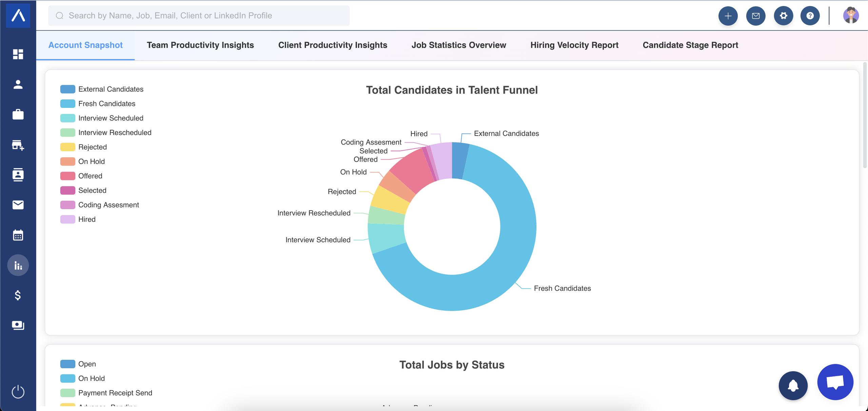The image size is (868, 411).
Task: Switch to Hiring Velocity Report tab
Action: pos(574,45)
